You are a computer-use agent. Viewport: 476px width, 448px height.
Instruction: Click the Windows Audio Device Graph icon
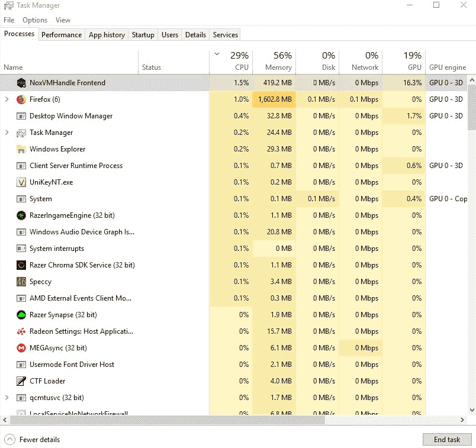tap(21, 232)
